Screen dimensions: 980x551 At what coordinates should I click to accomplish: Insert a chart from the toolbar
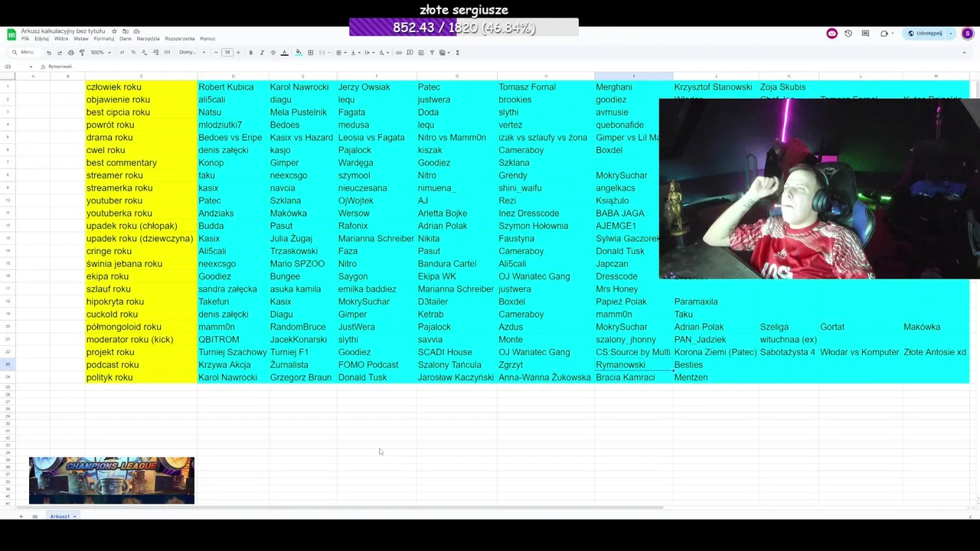tap(420, 53)
